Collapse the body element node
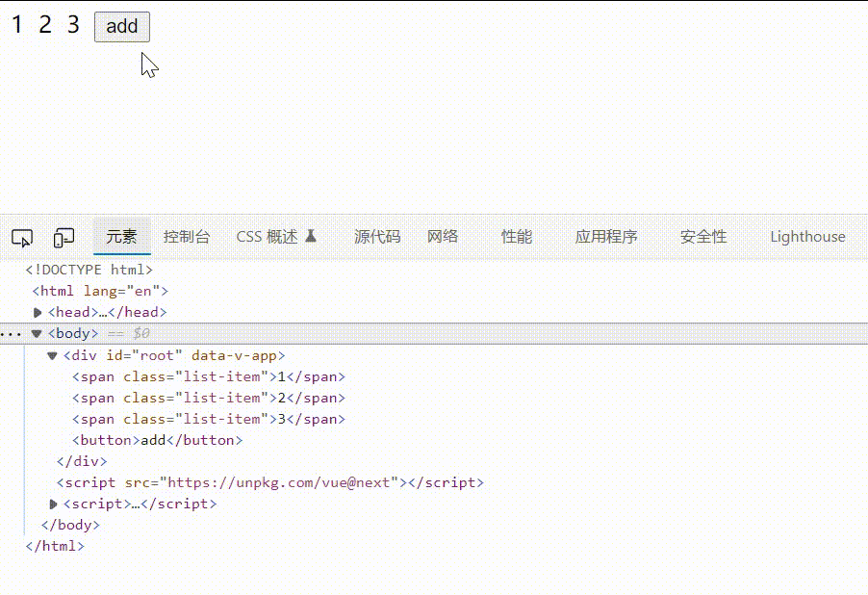This screenshot has width=868, height=595. click(x=35, y=332)
